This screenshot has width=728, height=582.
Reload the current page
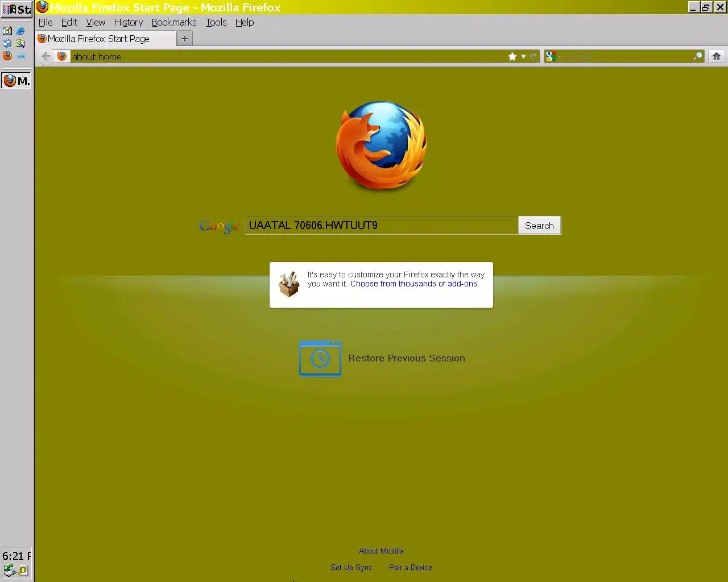pos(533,56)
